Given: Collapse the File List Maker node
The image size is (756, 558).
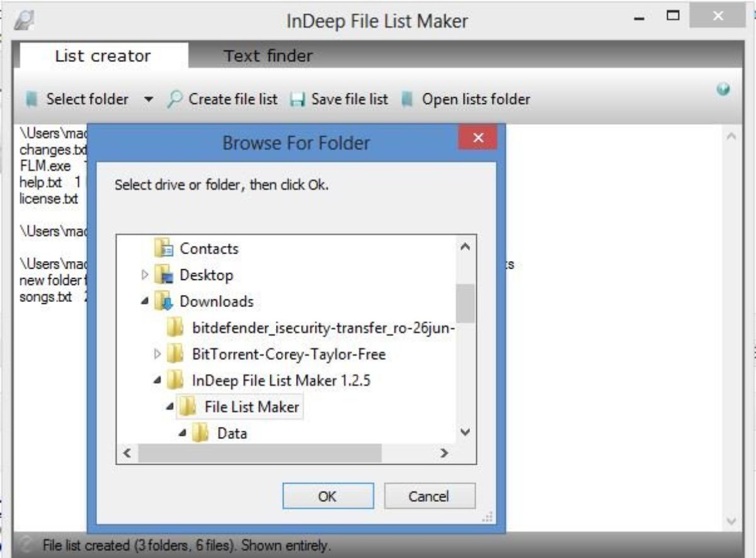Looking at the screenshot, I should click(170, 407).
